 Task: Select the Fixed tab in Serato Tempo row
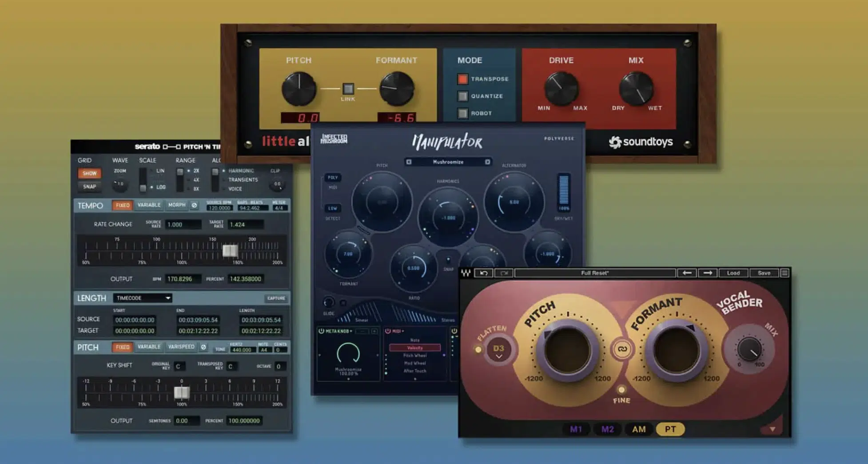(x=122, y=205)
